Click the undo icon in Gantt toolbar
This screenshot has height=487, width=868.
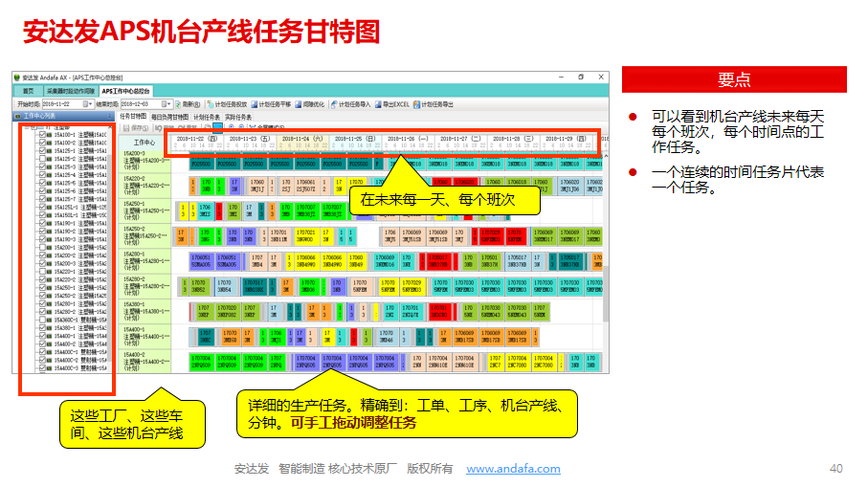point(159,128)
